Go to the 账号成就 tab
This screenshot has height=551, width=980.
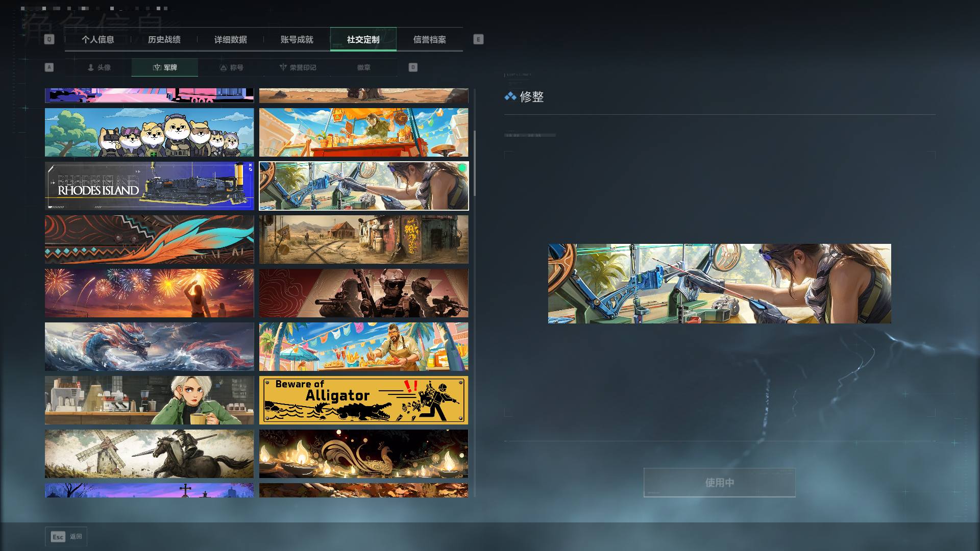pyautogui.click(x=297, y=39)
